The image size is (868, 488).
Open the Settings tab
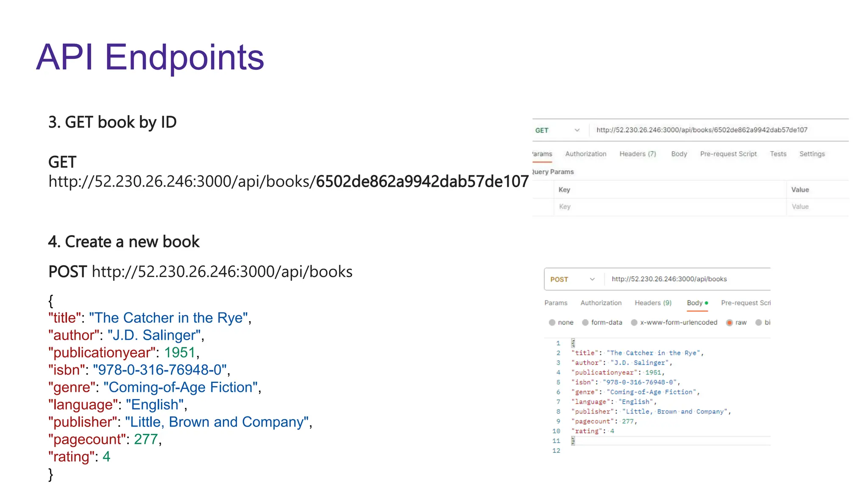point(812,154)
